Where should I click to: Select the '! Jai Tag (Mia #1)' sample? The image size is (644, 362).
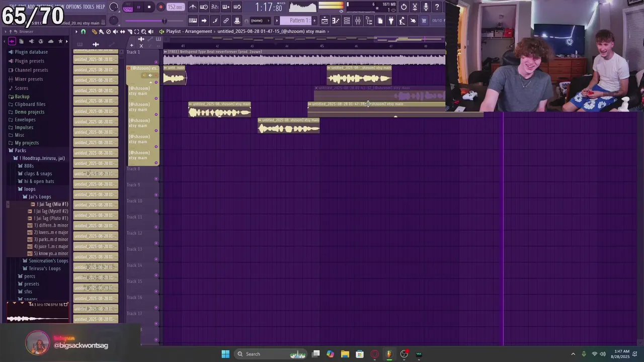50,204
